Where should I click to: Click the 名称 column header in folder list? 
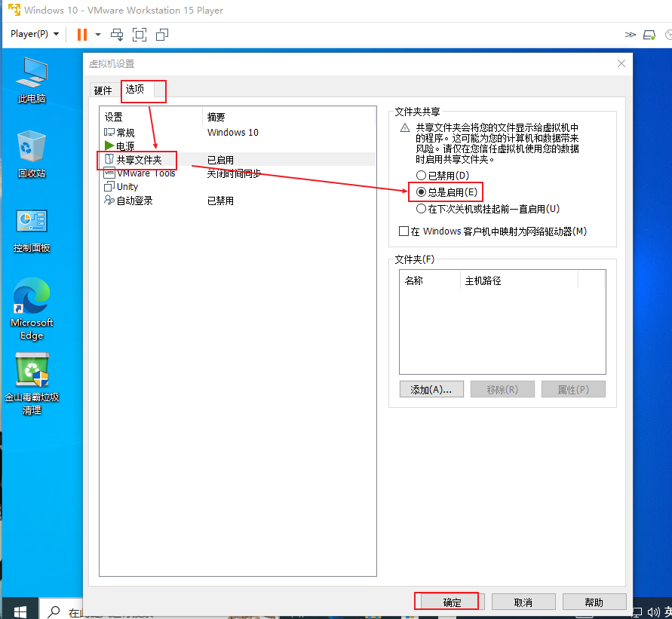pos(430,281)
